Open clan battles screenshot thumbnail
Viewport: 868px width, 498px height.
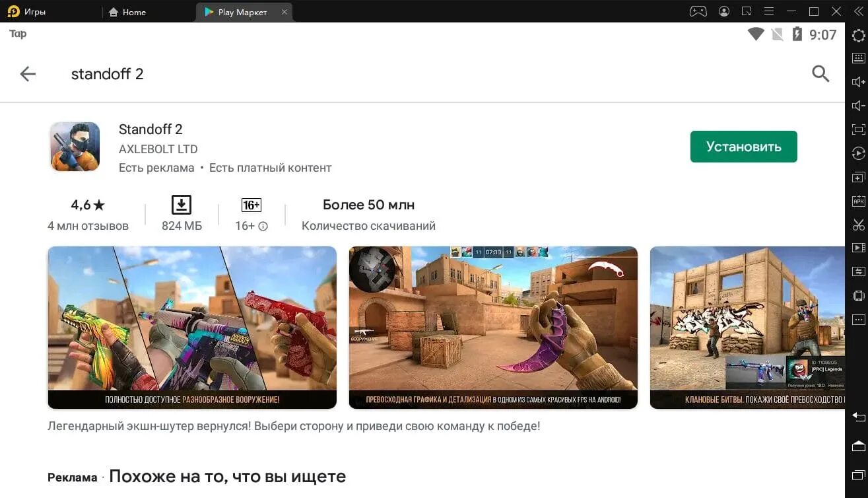tap(747, 328)
